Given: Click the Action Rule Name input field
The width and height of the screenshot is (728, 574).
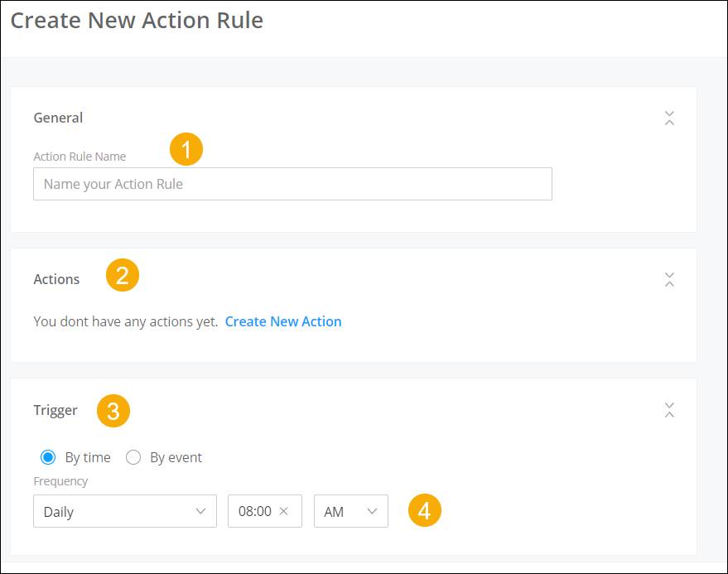Looking at the screenshot, I should (x=292, y=184).
